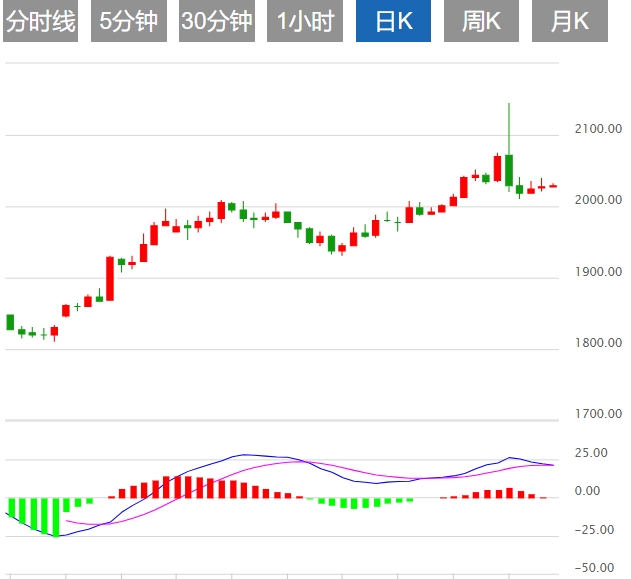Click the −50.00 MACD axis label
Image resolution: width=631 pixels, height=579 pixels.
[593, 566]
